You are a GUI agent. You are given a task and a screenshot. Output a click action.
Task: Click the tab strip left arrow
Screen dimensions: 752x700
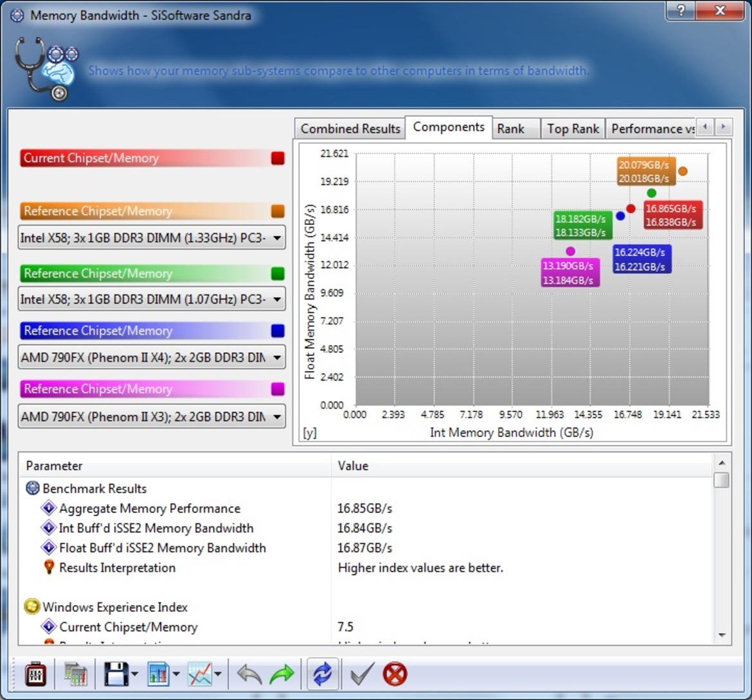[705, 127]
